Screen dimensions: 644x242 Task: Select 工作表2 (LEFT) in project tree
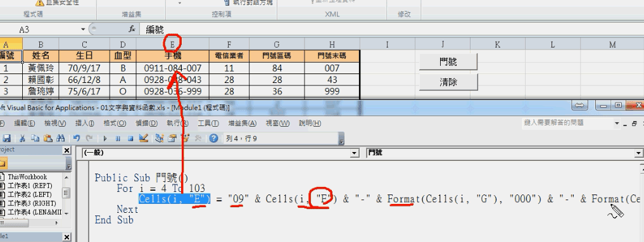30,194
